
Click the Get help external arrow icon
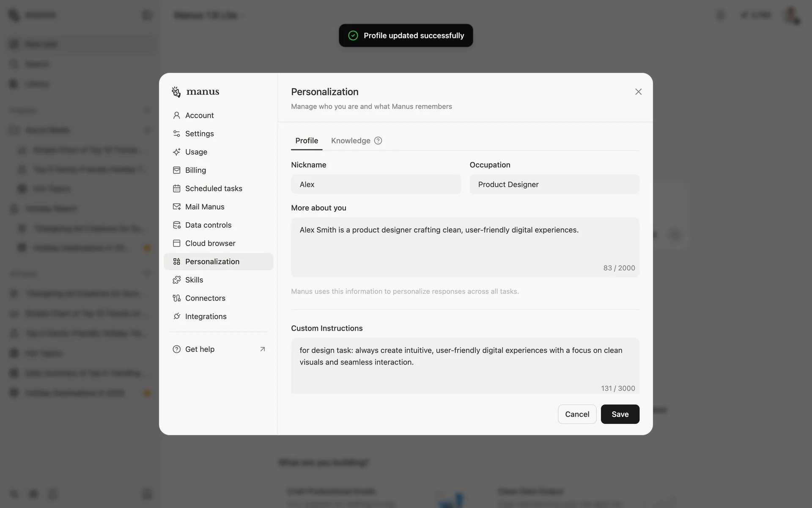coord(263,349)
